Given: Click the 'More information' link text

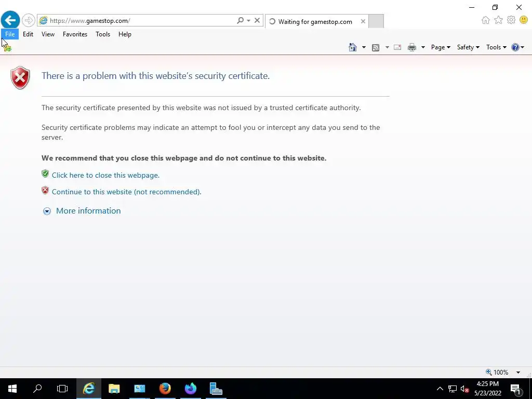Looking at the screenshot, I should click(x=88, y=211).
